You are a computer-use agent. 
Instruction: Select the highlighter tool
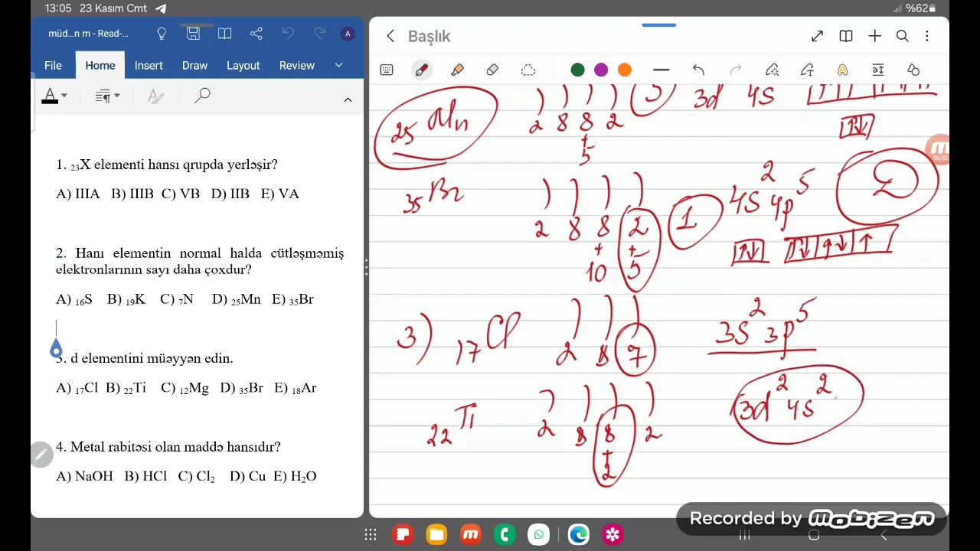pyautogui.click(x=457, y=70)
